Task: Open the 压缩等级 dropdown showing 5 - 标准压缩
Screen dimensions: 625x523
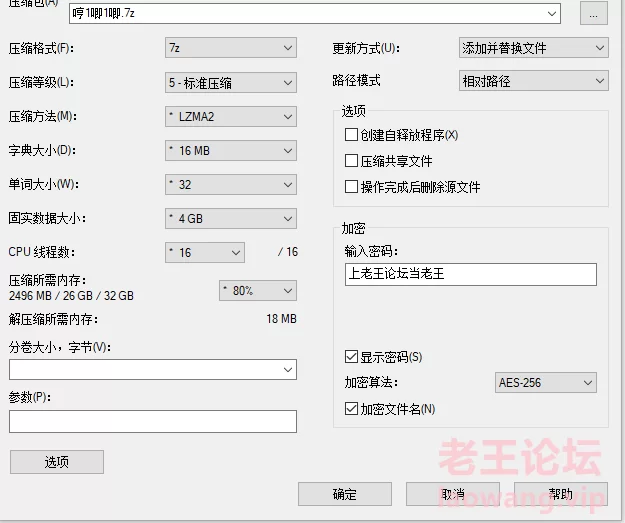Action: tap(231, 83)
